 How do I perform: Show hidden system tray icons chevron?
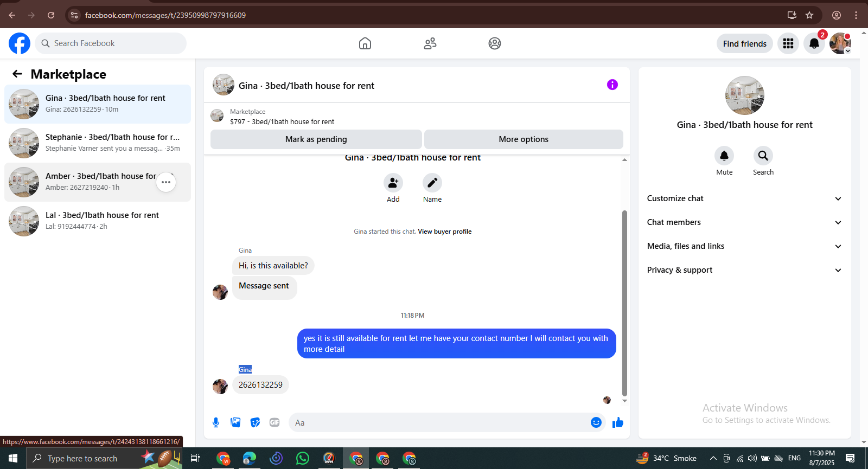713,458
